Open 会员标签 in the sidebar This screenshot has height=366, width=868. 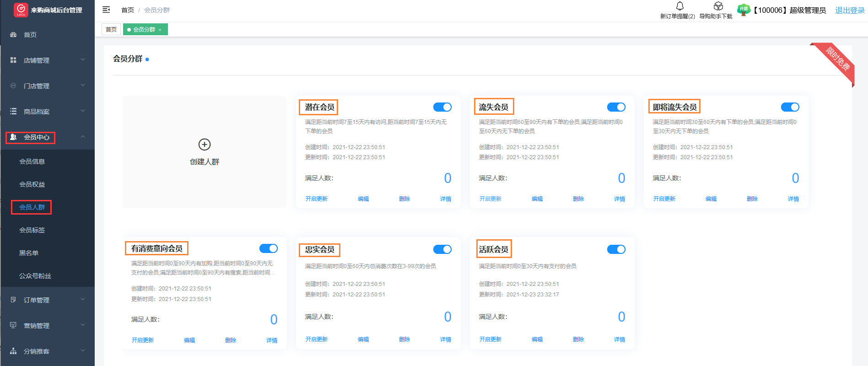[x=32, y=230]
